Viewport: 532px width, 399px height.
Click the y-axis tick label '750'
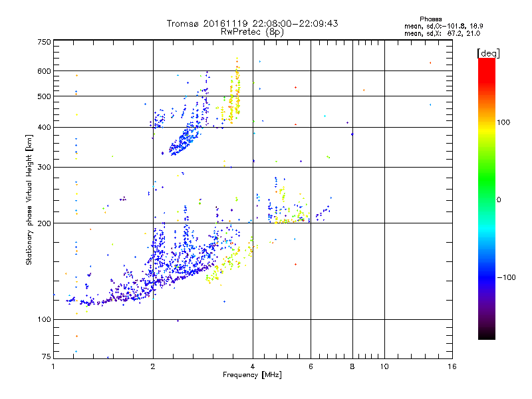[x=45, y=42]
